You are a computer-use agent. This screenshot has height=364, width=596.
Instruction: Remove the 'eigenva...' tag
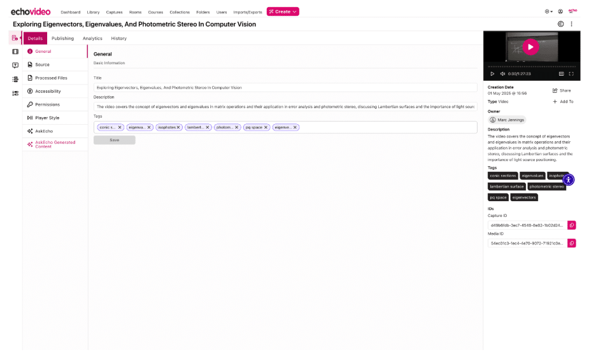[x=149, y=127]
